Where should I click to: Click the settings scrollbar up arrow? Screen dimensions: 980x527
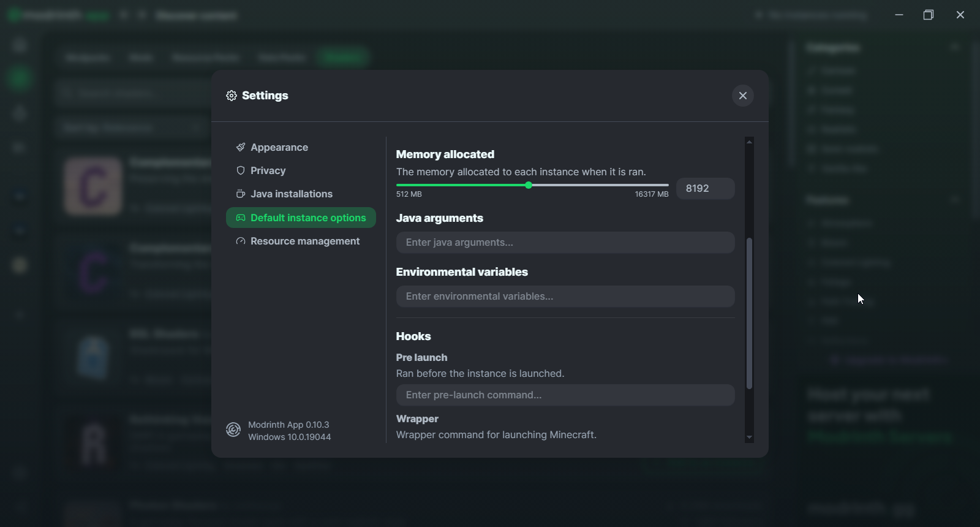[x=749, y=142]
